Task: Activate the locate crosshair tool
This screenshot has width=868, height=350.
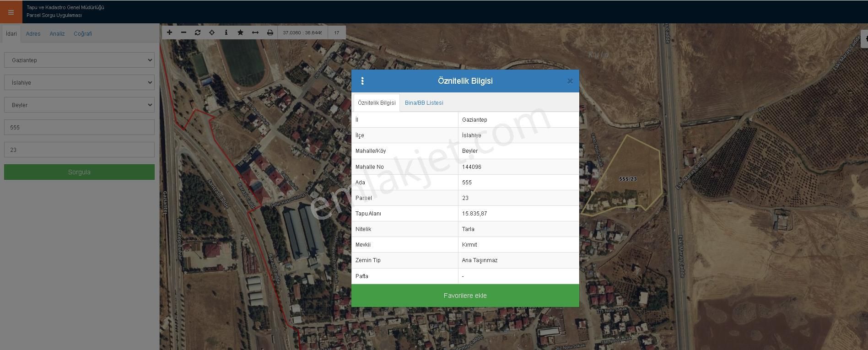Action: (x=212, y=32)
